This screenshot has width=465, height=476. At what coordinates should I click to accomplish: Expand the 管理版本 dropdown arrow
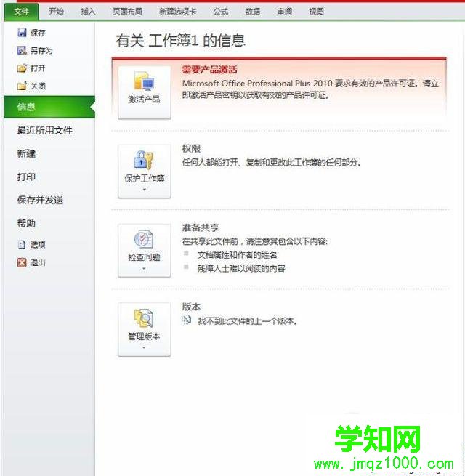pyautogui.click(x=144, y=347)
